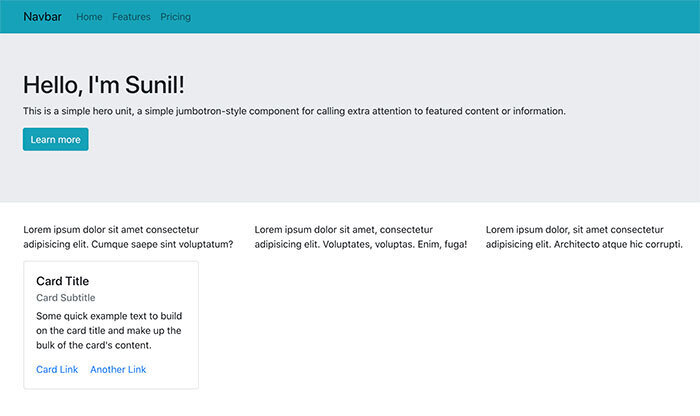Click the hero unit description sentence

294,111
